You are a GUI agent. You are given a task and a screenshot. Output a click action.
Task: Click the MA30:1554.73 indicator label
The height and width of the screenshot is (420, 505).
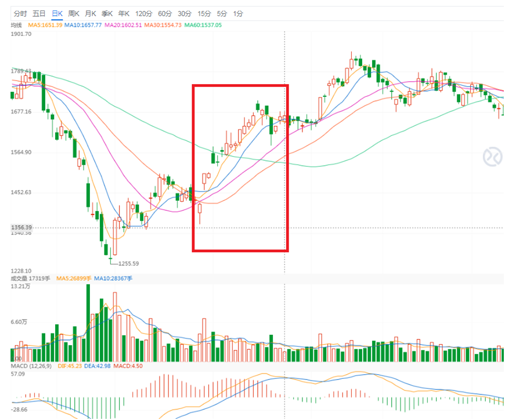163,25
